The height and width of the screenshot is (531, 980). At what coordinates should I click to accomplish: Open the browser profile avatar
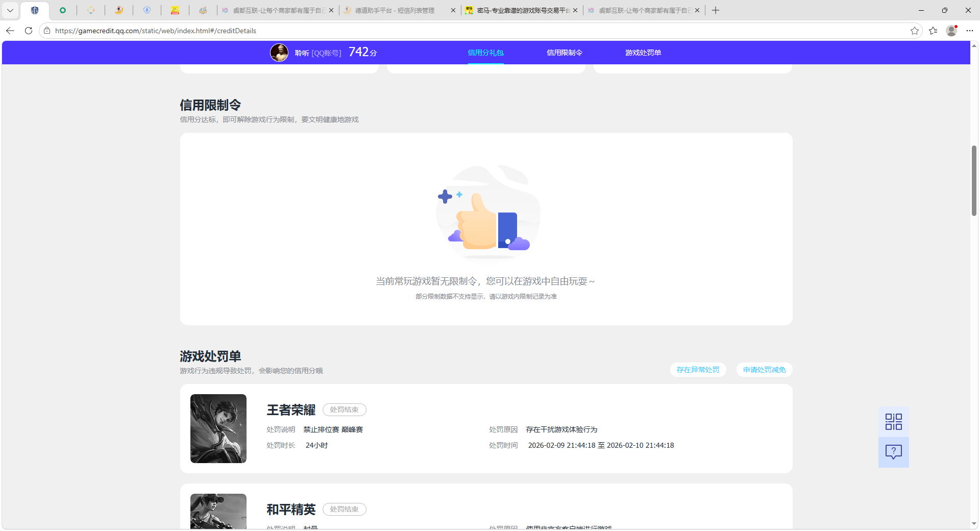951,31
